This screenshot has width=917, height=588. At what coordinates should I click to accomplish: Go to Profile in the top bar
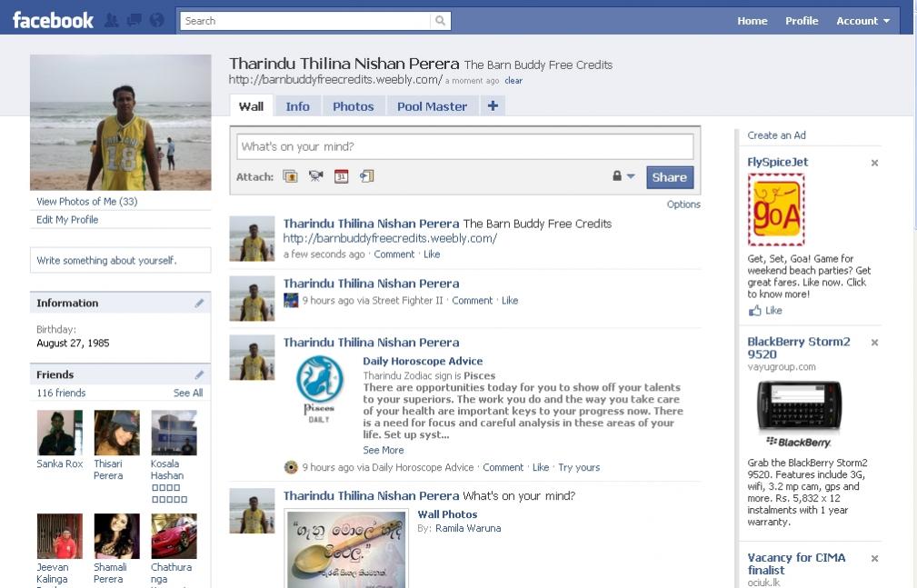point(802,21)
